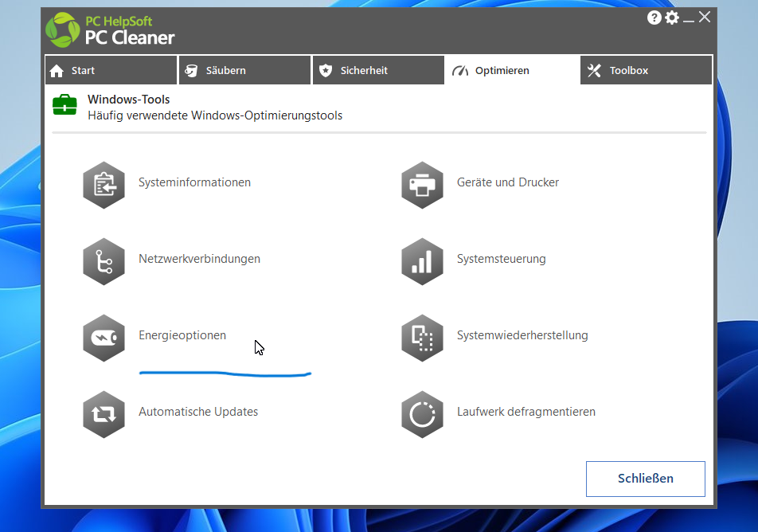This screenshot has width=758, height=532.
Task: Select the Optimieren tab
Action: click(x=512, y=70)
